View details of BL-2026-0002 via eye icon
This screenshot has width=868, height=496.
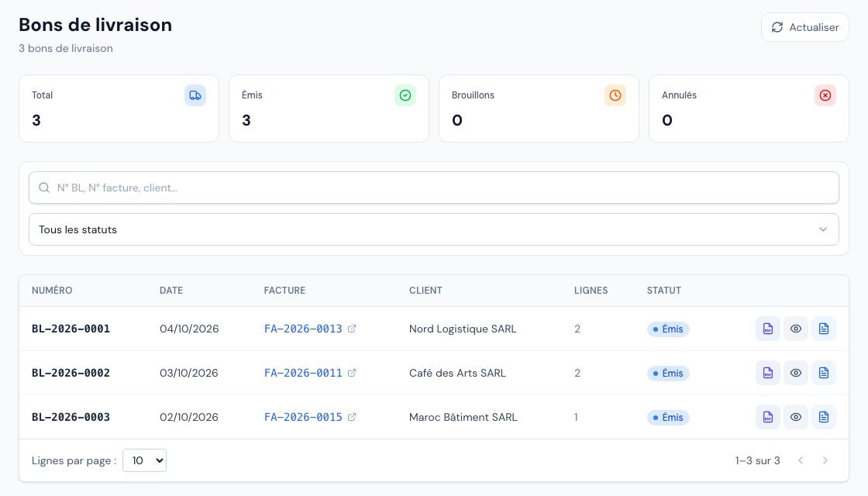(795, 373)
